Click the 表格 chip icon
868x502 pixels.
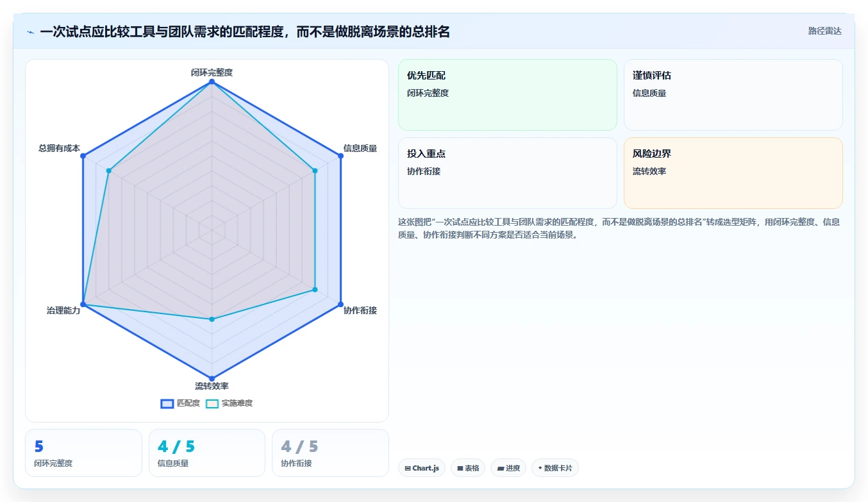click(460, 469)
